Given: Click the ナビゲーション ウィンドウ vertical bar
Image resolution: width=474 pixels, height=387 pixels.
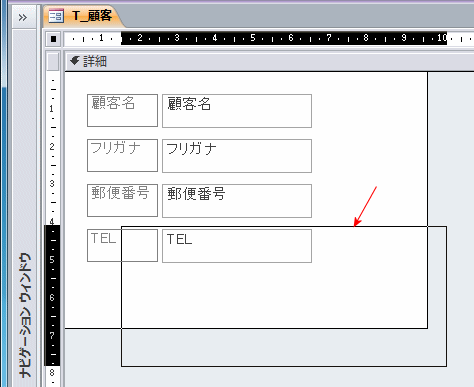Looking at the screenshot, I should tap(24, 208).
